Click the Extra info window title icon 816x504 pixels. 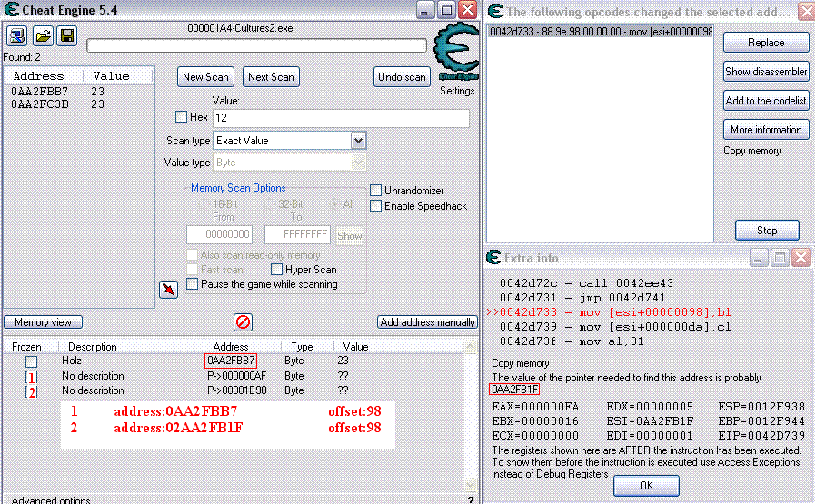(493, 258)
